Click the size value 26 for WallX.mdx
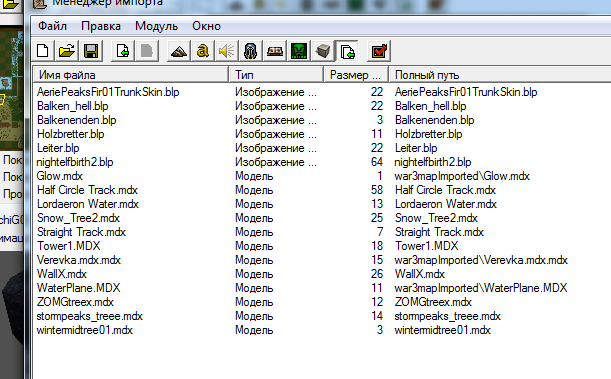The width and height of the screenshot is (611, 379). tap(377, 274)
